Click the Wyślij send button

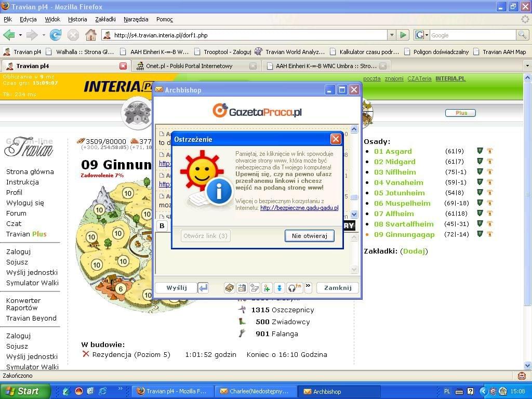click(x=177, y=288)
